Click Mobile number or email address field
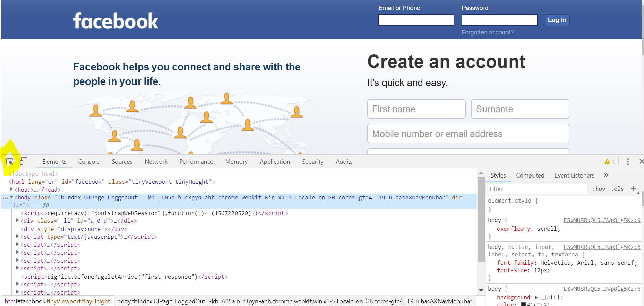 [468, 134]
